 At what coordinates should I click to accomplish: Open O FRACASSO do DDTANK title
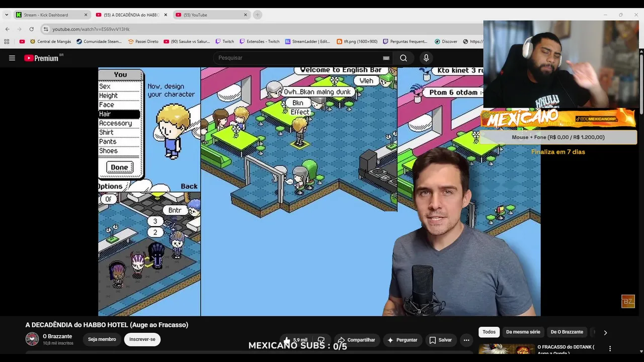click(566, 350)
